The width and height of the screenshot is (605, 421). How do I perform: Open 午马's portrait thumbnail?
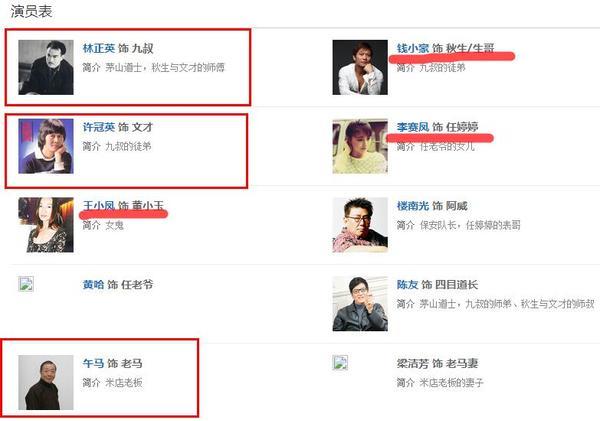pos(46,382)
